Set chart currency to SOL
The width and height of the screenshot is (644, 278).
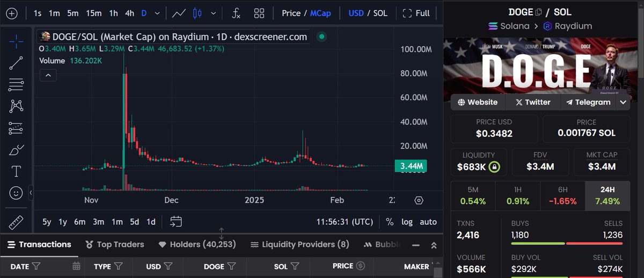click(x=380, y=13)
